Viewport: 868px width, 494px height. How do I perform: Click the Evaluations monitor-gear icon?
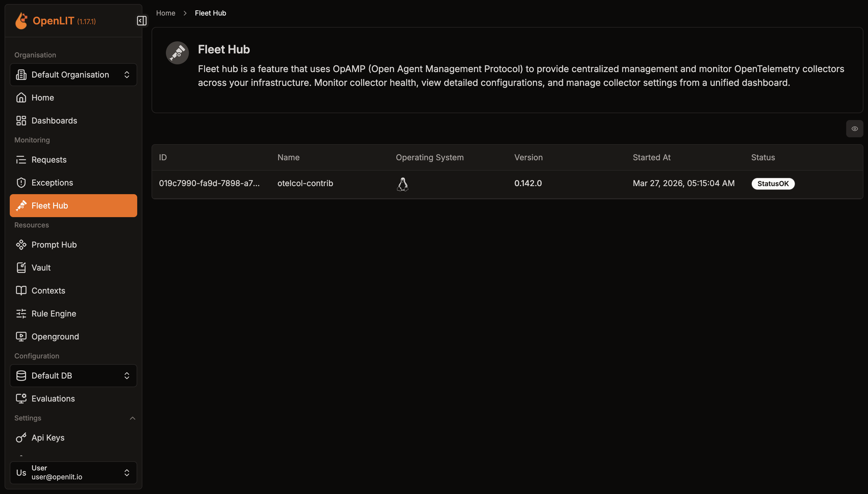click(21, 399)
